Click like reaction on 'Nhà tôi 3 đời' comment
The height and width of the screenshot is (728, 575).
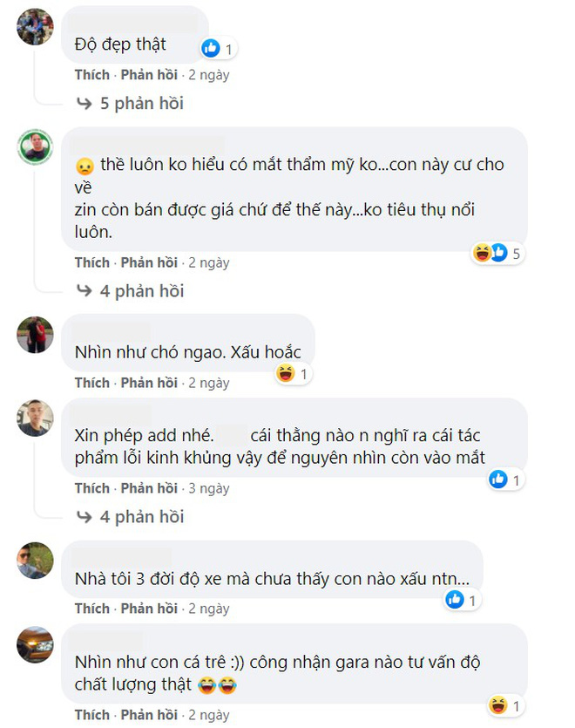455,599
